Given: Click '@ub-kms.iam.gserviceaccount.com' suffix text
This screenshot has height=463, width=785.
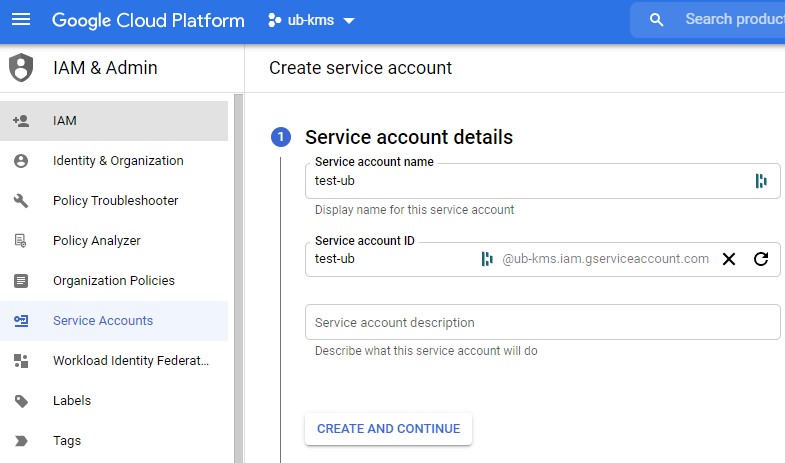Looking at the screenshot, I should point(605,259).
